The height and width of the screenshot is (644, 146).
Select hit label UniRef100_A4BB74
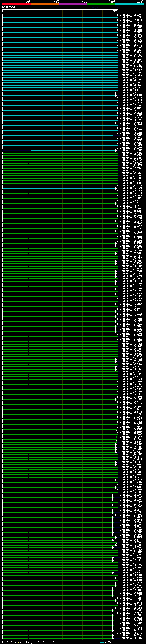coord(131,387)
